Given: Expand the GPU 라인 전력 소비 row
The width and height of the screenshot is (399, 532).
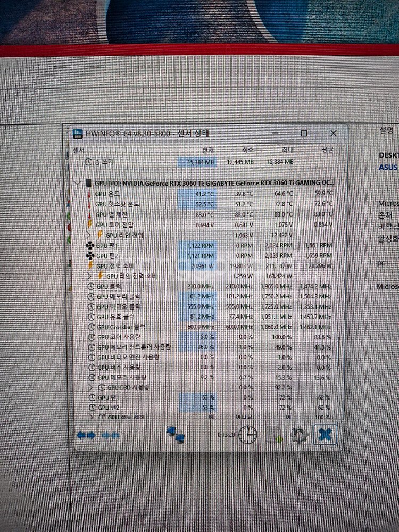Looking at the screenshot, I should 89,276.
